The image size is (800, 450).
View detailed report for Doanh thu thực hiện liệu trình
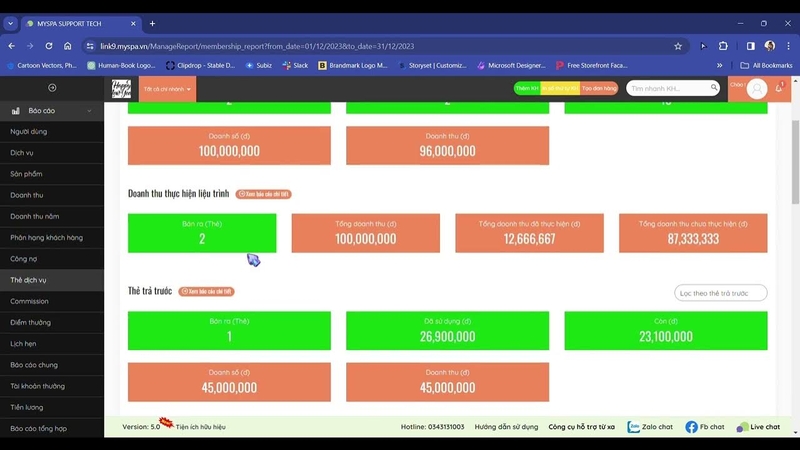point(263,194)
